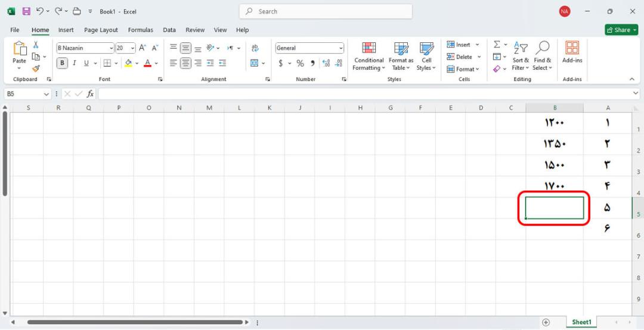Screen dimensions: 644x330
Task: Increase indent in Alignment group
Action: pos(222,63)
